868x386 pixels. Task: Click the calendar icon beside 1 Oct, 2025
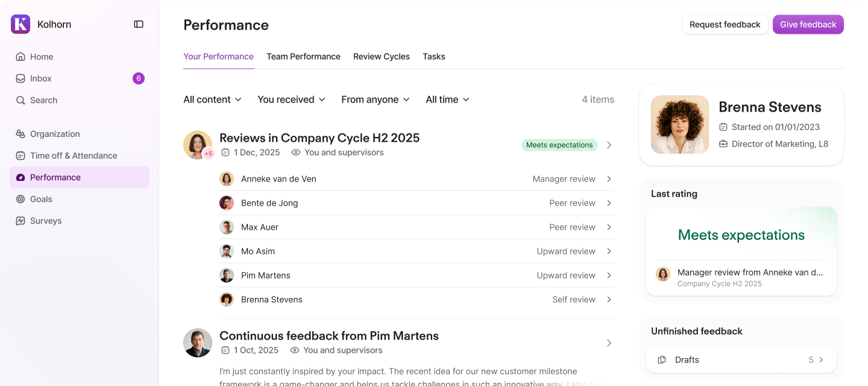[x=225, y=350]
